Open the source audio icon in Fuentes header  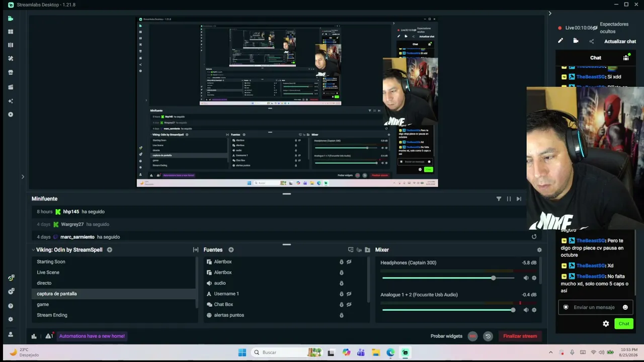(359, 250)
